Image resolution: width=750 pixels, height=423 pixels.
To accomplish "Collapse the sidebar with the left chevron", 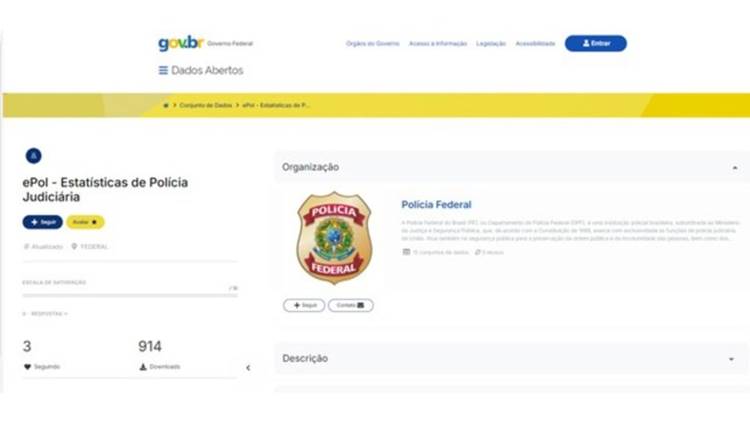I will (x=248, y=368).
